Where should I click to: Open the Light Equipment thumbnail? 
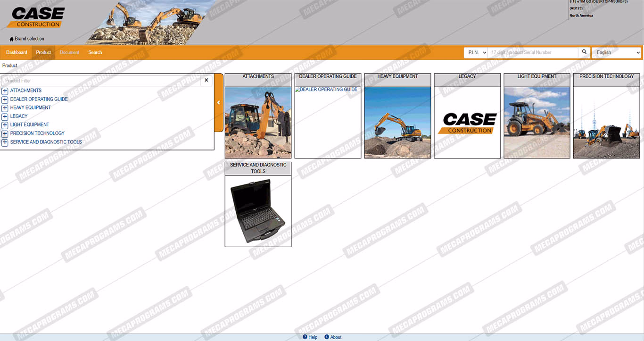(537, 122)
